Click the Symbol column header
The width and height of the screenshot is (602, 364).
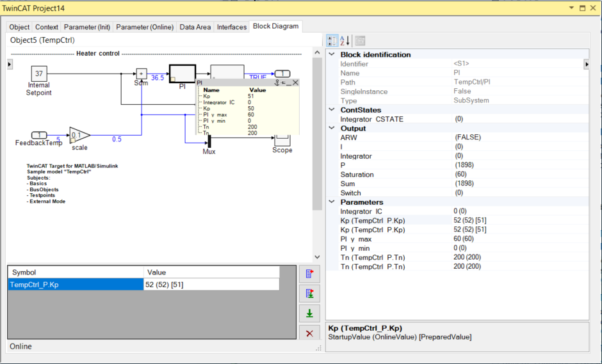[x=76, y=273]
